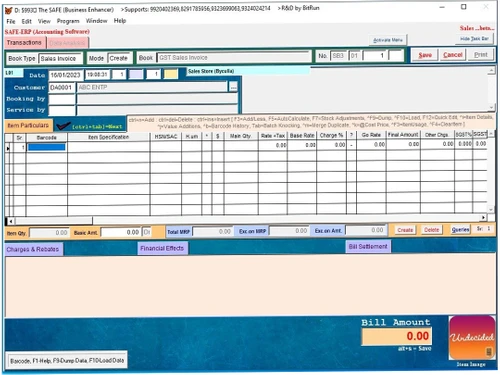500x375 pixels.
Task: Click the time field 19:08:31
Action: click(97, 75)
